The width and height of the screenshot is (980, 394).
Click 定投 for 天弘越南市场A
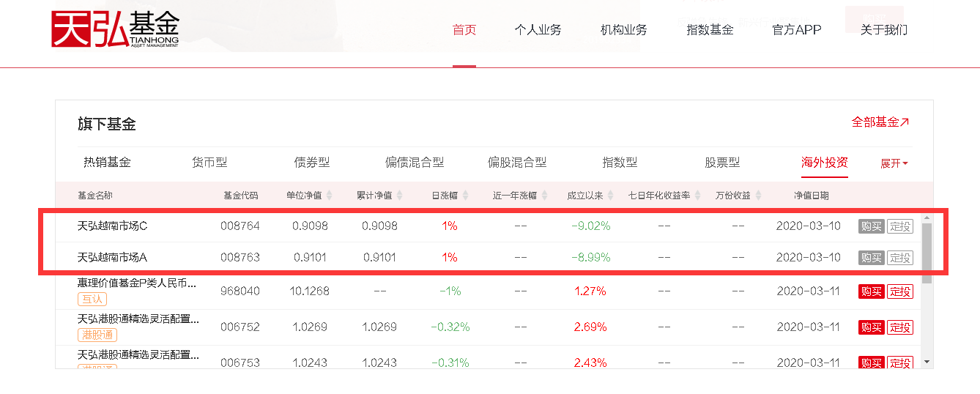(x=900, y=258)
